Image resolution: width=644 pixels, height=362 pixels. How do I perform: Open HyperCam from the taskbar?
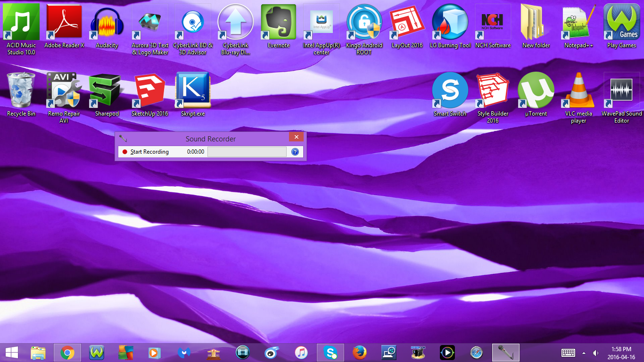pyautogui.click(x=418, y=353)
